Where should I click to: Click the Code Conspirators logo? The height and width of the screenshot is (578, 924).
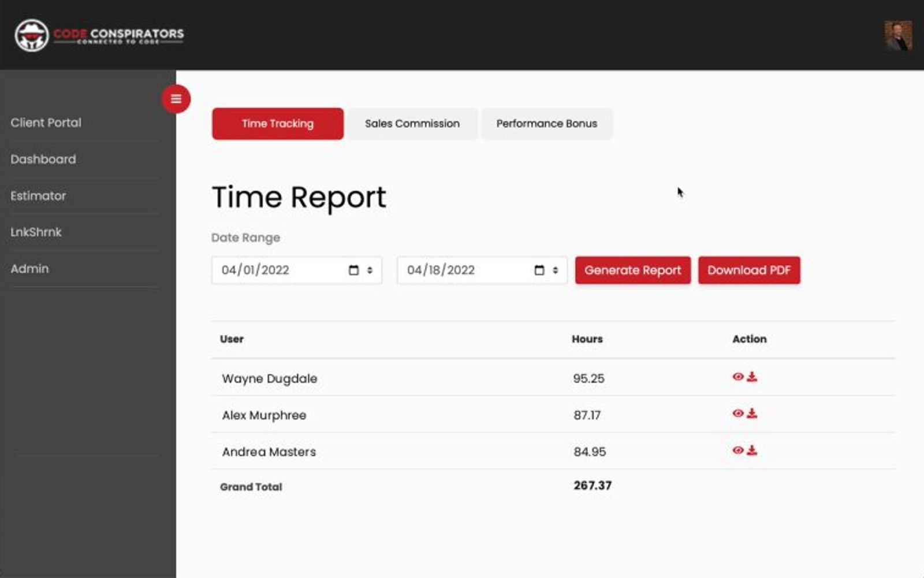click(99, 35)
